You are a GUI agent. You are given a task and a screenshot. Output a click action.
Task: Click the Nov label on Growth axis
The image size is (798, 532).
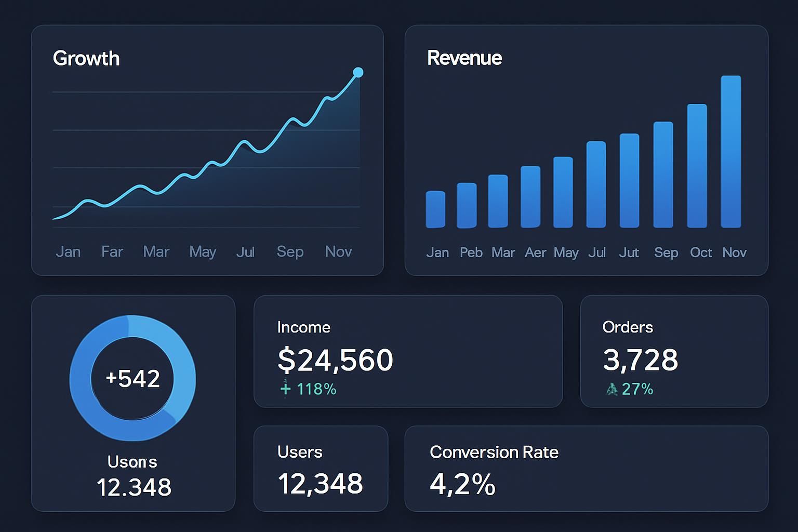(338, 251)
